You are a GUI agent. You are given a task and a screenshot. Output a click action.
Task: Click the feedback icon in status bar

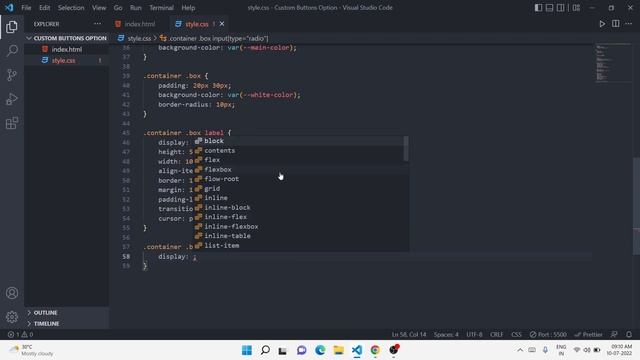[x=614, y=334]
